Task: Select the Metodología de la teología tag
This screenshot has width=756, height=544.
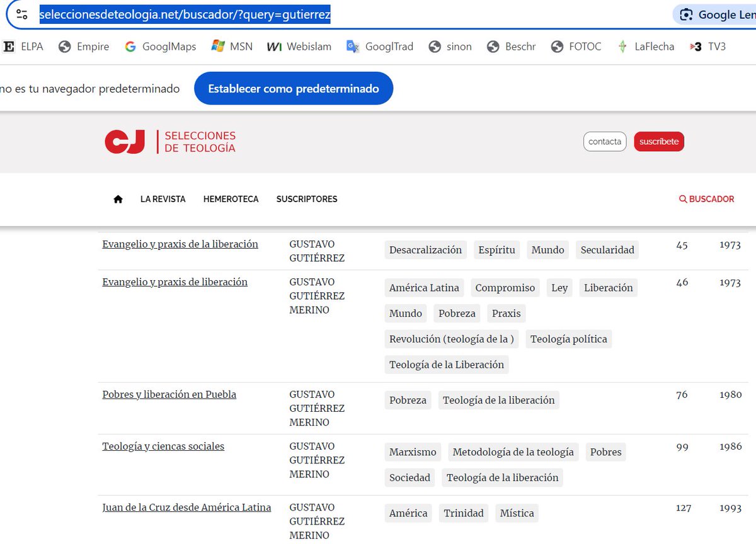Action: pyautogui.click(x=513, y=452)
